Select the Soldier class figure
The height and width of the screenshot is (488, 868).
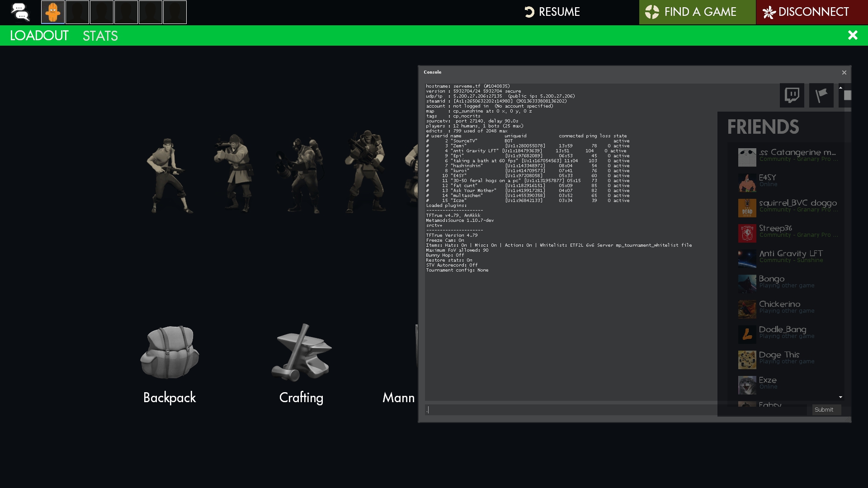(x=233, y=173)
